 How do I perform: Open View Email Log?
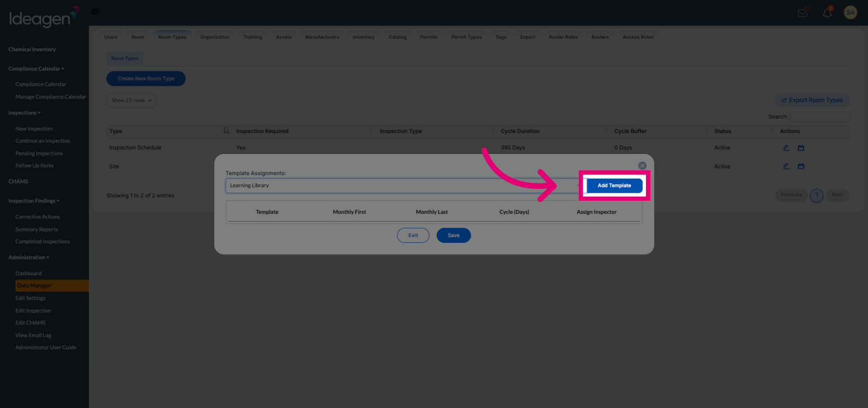[33, 336]
